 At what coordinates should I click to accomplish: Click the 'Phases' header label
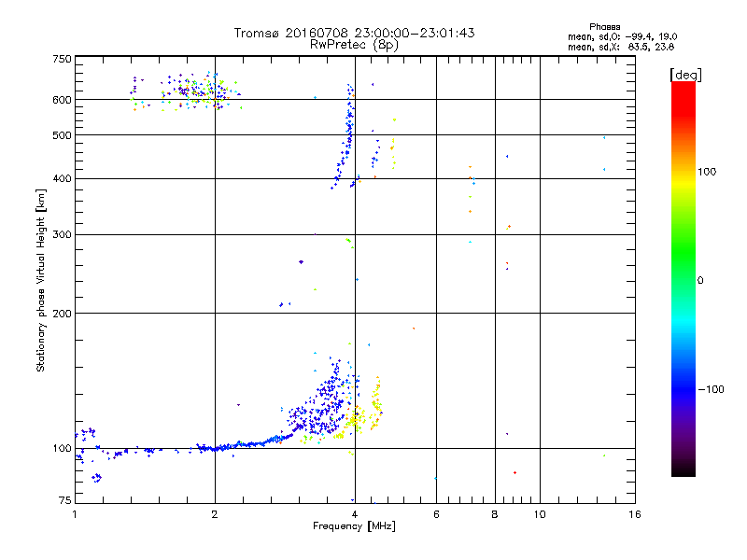pyautogui.click(x=604, y=27)
